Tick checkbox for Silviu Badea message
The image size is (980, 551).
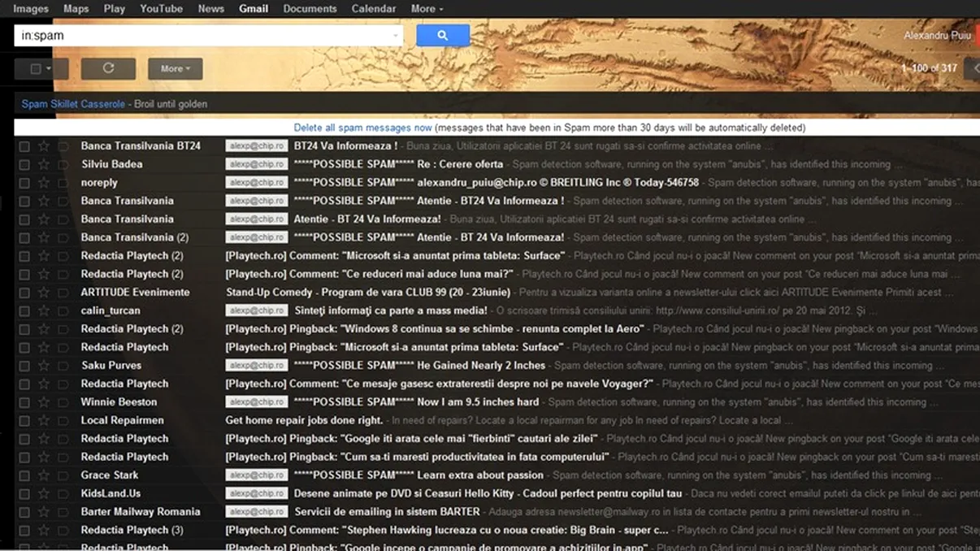24,164
